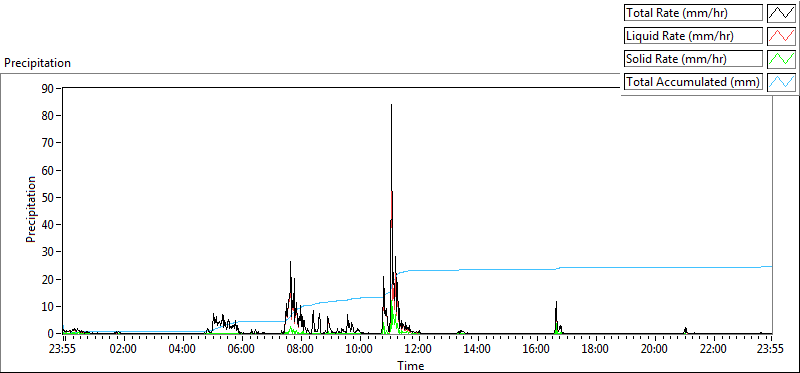The width and height of the screenshot is (800, 373).
Task: Select the Solid Rate (mm/hr) legend label
Action: [x=693, y=59]
